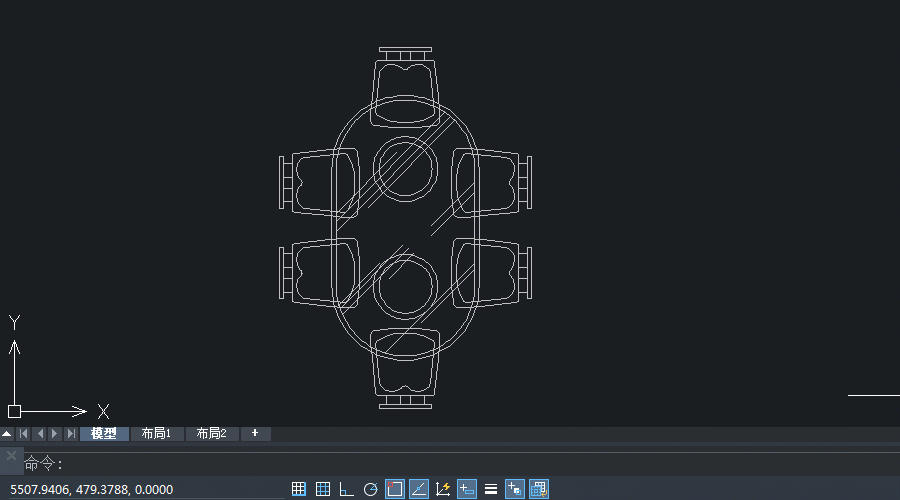Screen dimensions: 900x500
Task: Click the object snap icon
Action: click(395, 489)
